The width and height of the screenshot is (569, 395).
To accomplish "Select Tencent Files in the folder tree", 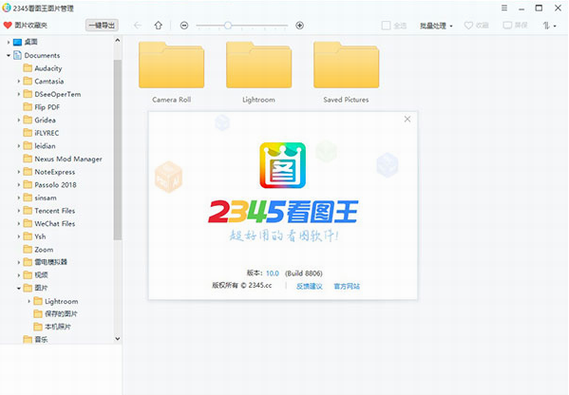I will tap(55, 211).
